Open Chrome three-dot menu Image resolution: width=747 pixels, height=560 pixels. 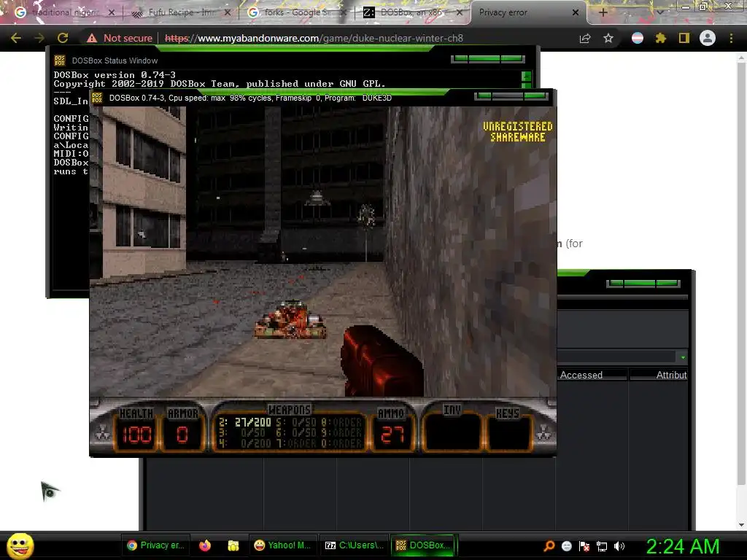click(731, 38)
